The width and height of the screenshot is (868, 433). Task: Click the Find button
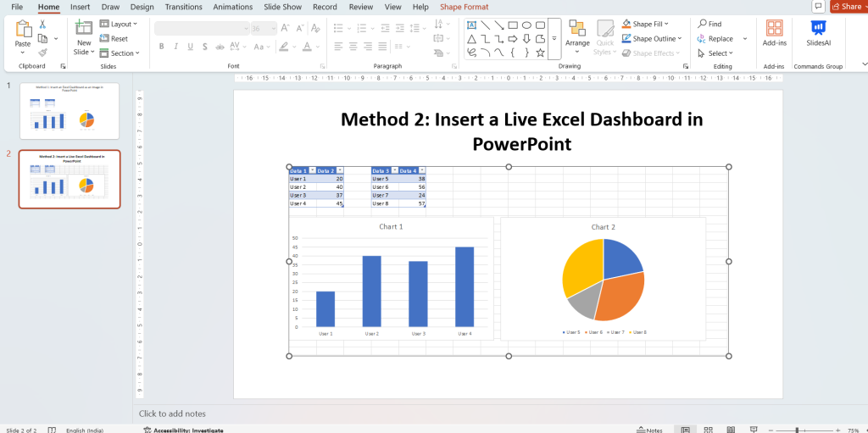coord(709,24)
